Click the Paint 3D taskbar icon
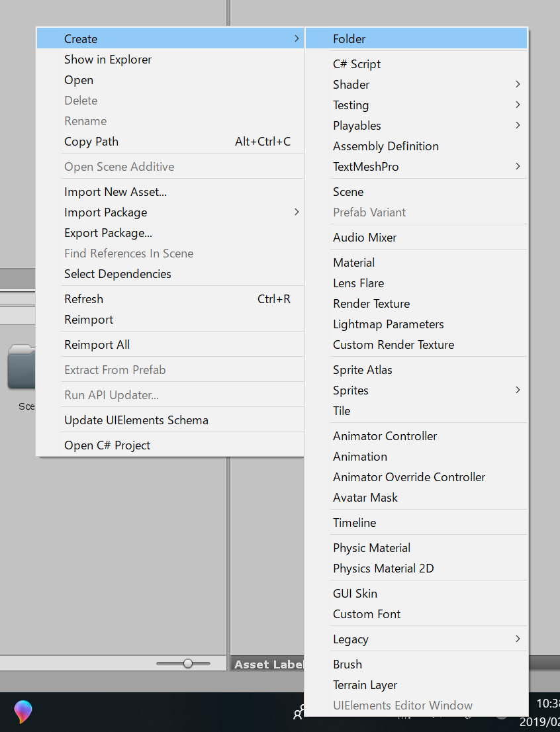This screenshot has height=732, width=560. pyautogui.click(x=23, y=712)
